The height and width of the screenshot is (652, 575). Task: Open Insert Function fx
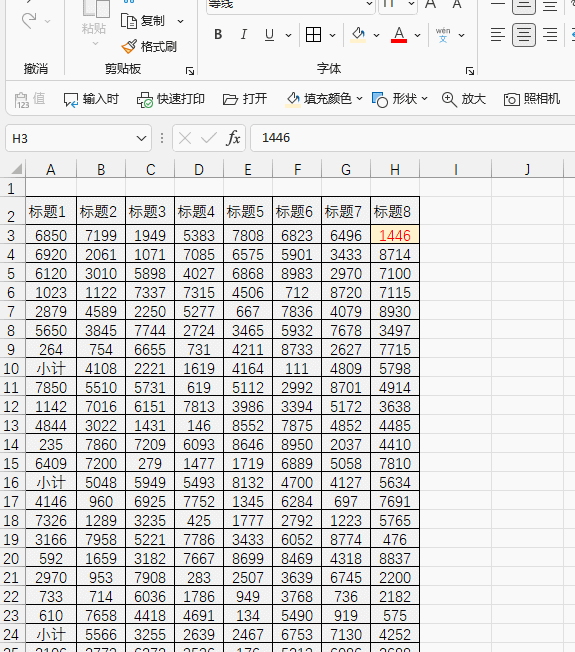[233, 138]
